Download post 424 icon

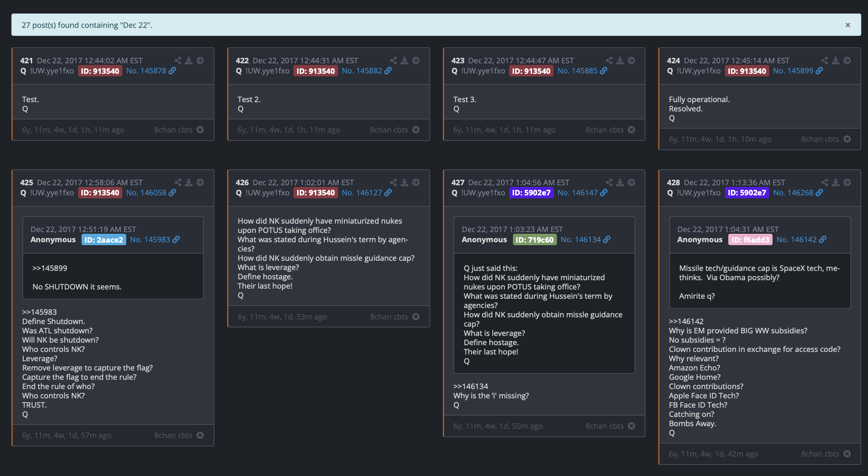[x=836, y=61]
